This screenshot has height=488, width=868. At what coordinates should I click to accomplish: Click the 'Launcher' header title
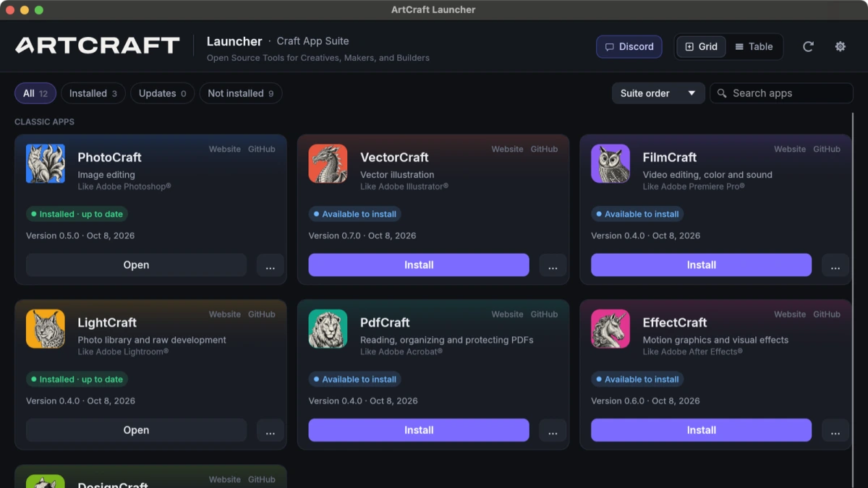pos(234,41)
